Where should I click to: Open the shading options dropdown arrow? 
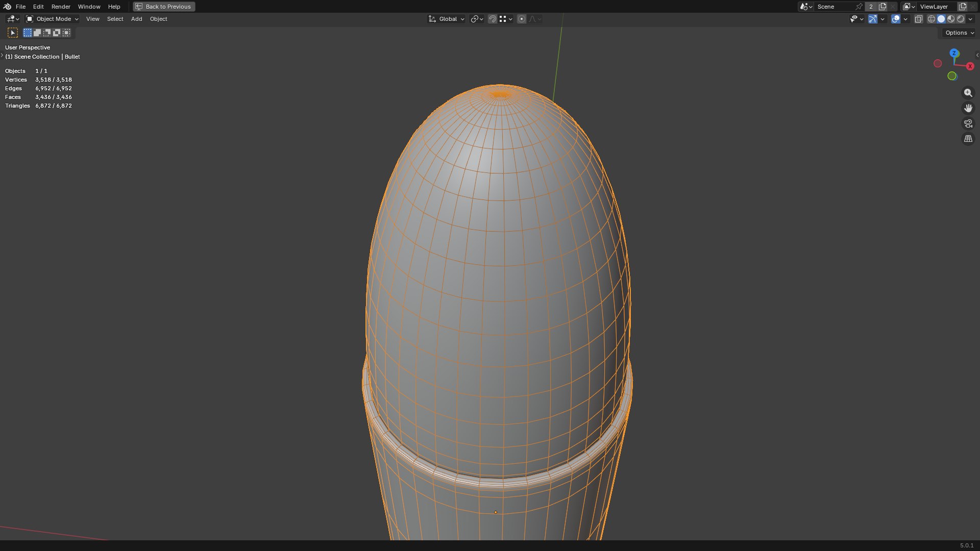click(970, 19)
